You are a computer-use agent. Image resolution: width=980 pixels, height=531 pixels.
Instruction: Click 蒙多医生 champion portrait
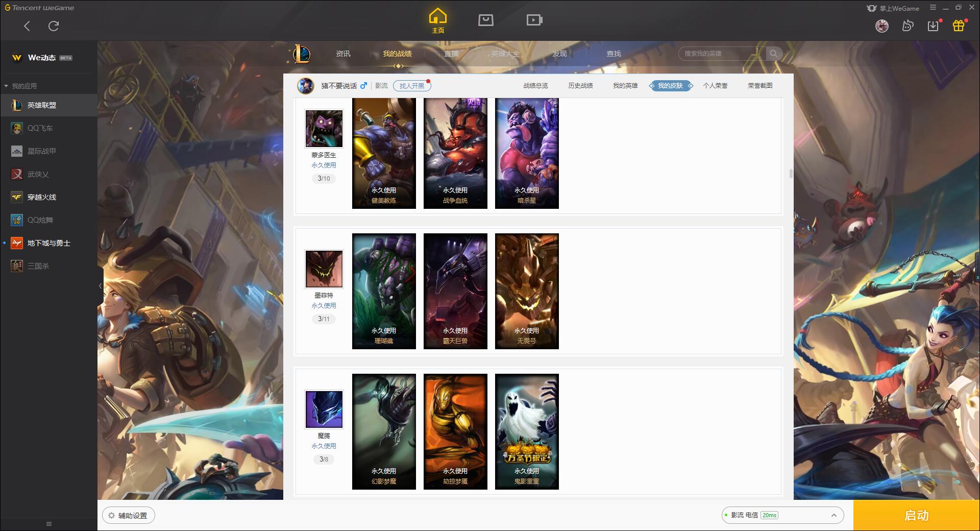point(324,128)
